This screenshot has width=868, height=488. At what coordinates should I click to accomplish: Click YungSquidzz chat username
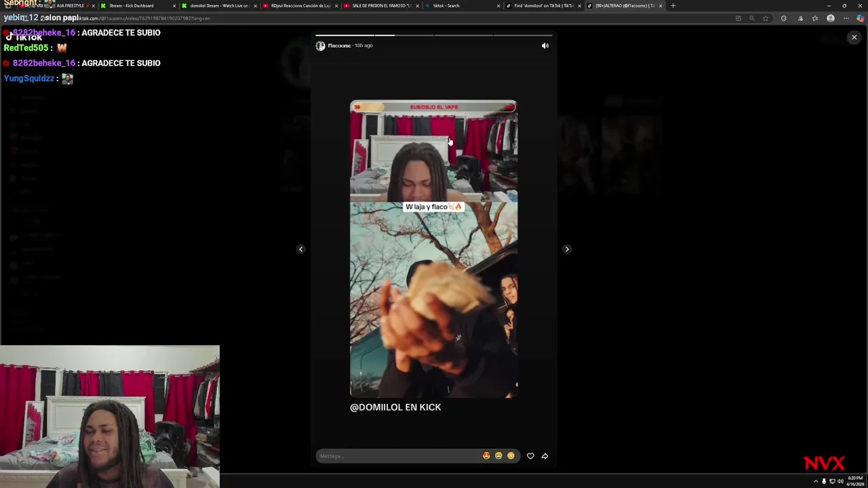tap(28, 79)
